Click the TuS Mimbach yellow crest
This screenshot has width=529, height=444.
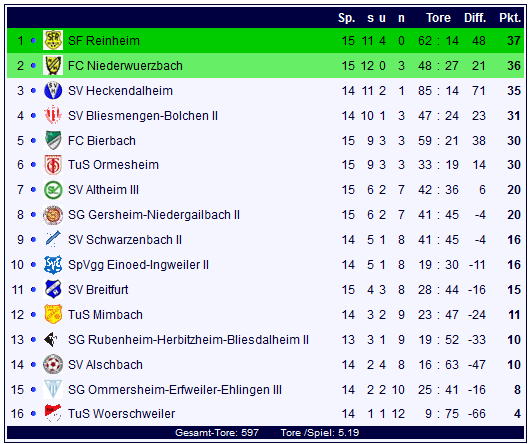53,314
